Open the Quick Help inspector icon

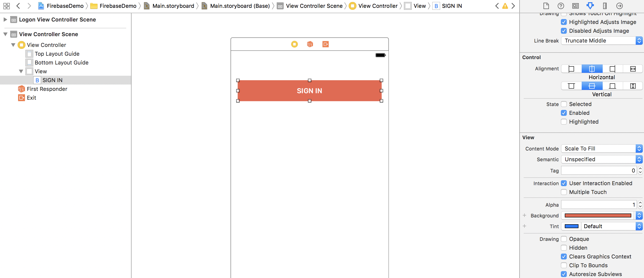click(x=561, y=6)
